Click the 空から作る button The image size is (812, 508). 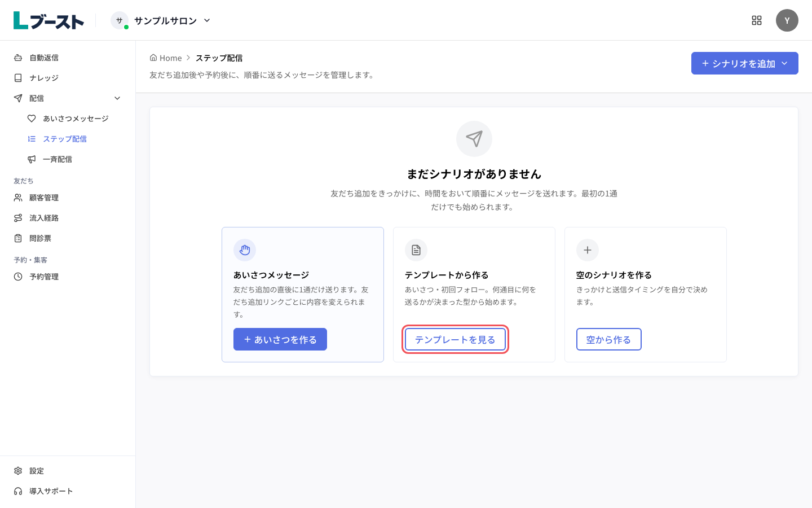[608, 339]
